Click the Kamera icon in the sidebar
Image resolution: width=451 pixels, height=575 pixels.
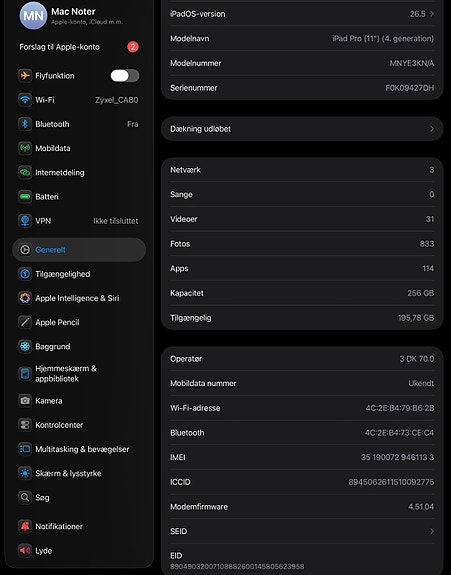25,401
